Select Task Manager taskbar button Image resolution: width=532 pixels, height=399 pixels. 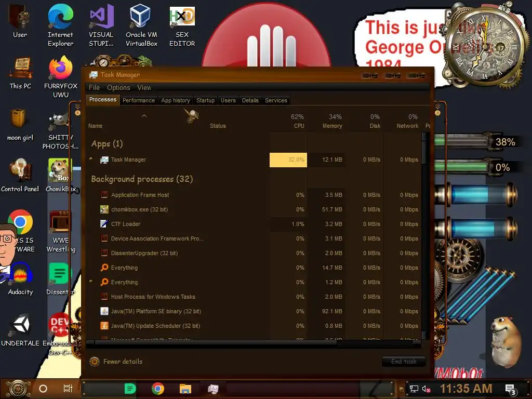(x=213, y=389)
